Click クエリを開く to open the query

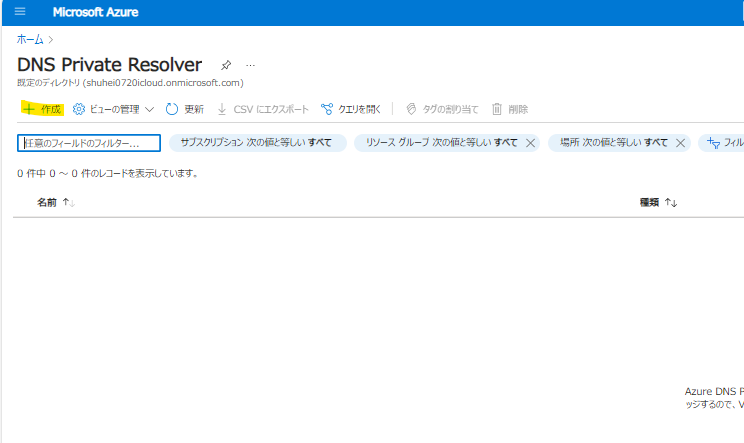pos(351,110)
